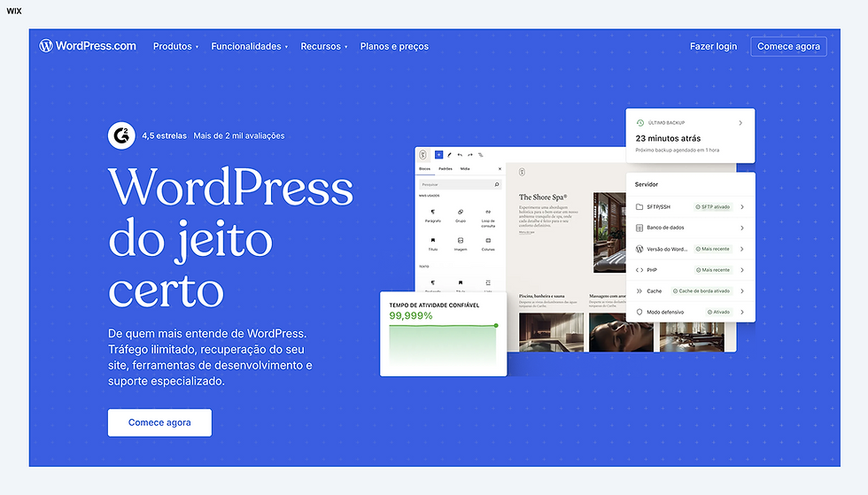Click the SFTP/SSH folder icon
The width and height of the screenshot is (868, 495).
[x=639, y=206]
